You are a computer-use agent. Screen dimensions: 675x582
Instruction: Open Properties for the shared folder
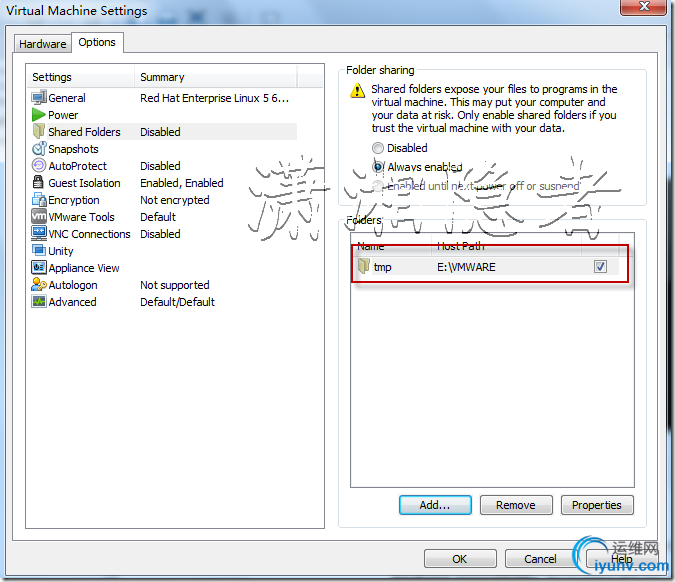(x=597, y=505)
